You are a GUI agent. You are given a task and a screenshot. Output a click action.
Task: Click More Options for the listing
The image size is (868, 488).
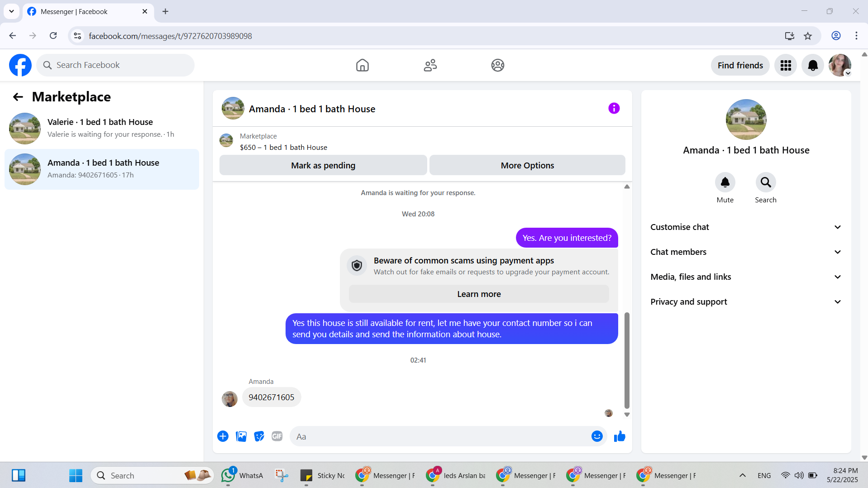click(x=527, y=165)
